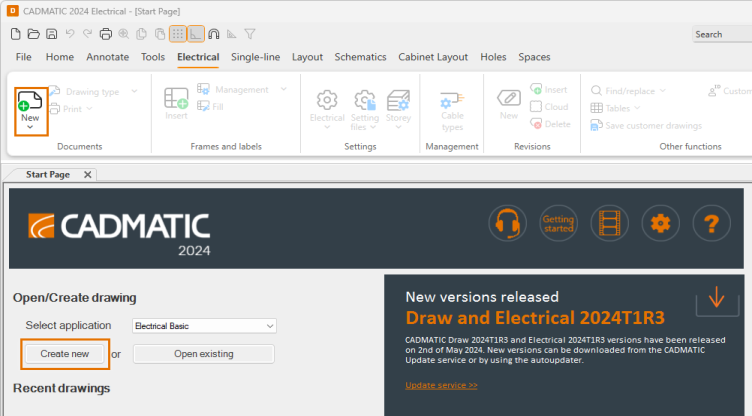Toggle the magnet snap button
This screenshot has width=752, height=416.
point(214,34)
